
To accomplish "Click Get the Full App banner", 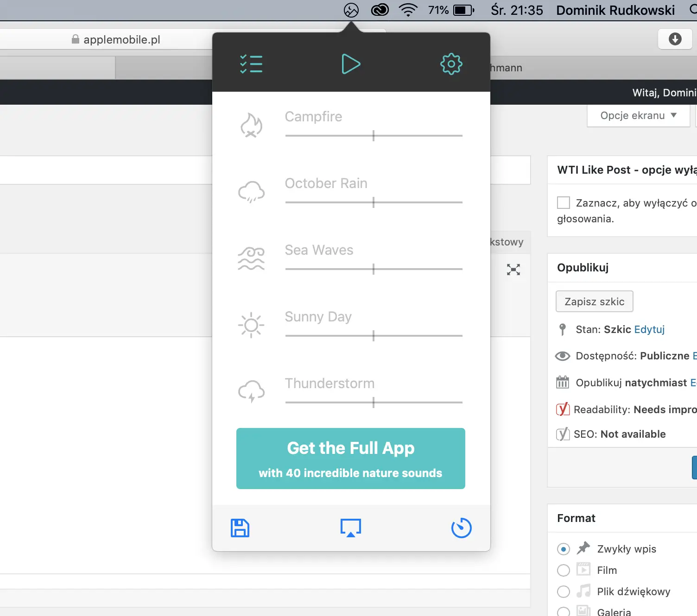I will tap(350, 459).
